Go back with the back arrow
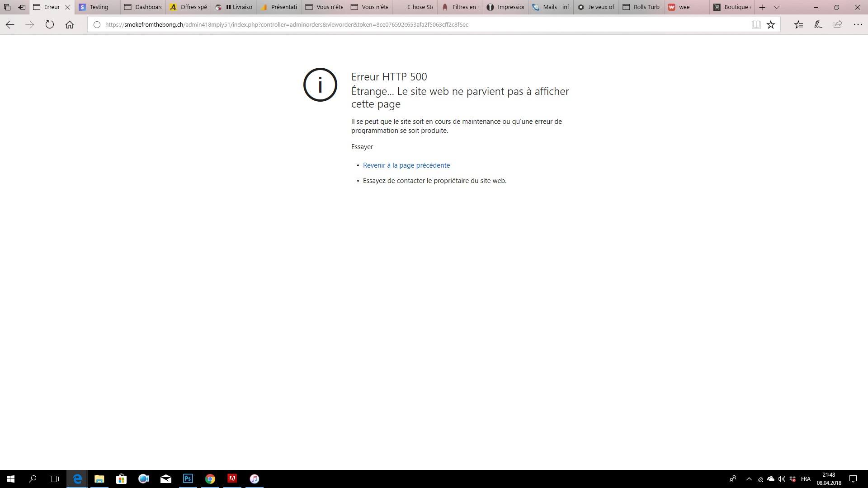The width and height of the screenshot is (868, 488). tap(10, 25)
